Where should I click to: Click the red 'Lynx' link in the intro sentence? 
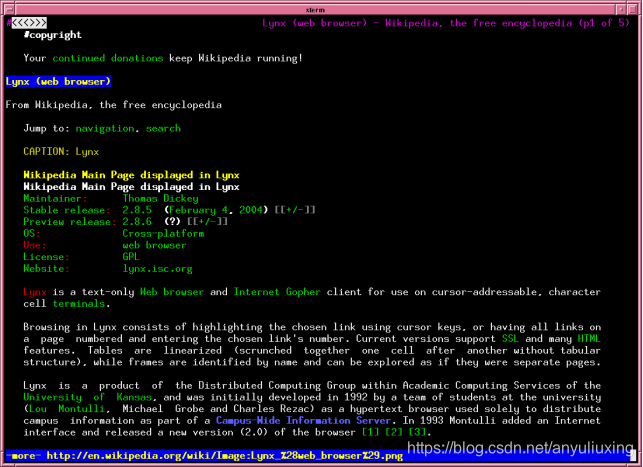[35, 292]
